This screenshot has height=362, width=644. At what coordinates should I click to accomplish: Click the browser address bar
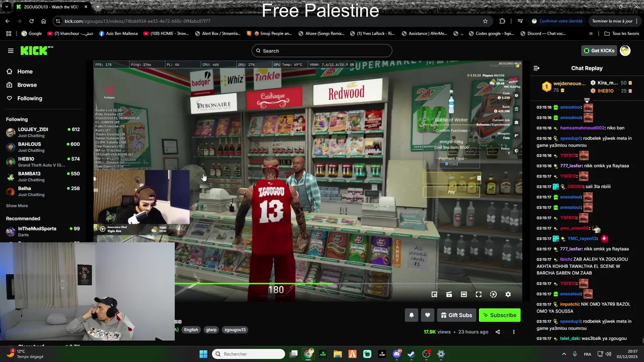point(272,21)
